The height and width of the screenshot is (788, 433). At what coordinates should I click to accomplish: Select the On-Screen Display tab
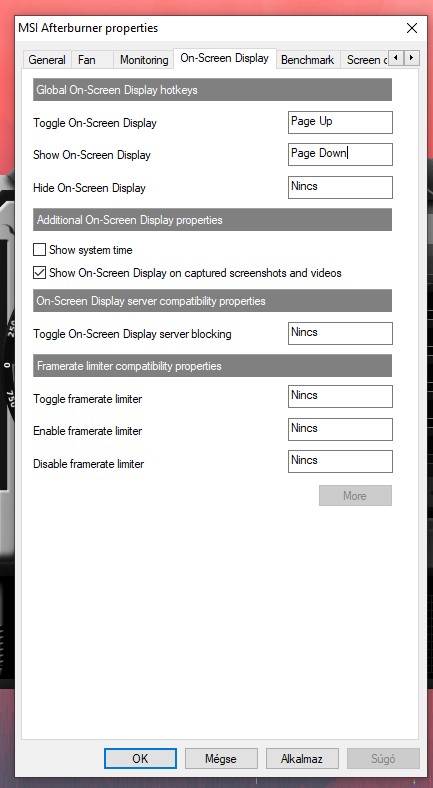tap(225, 58)
